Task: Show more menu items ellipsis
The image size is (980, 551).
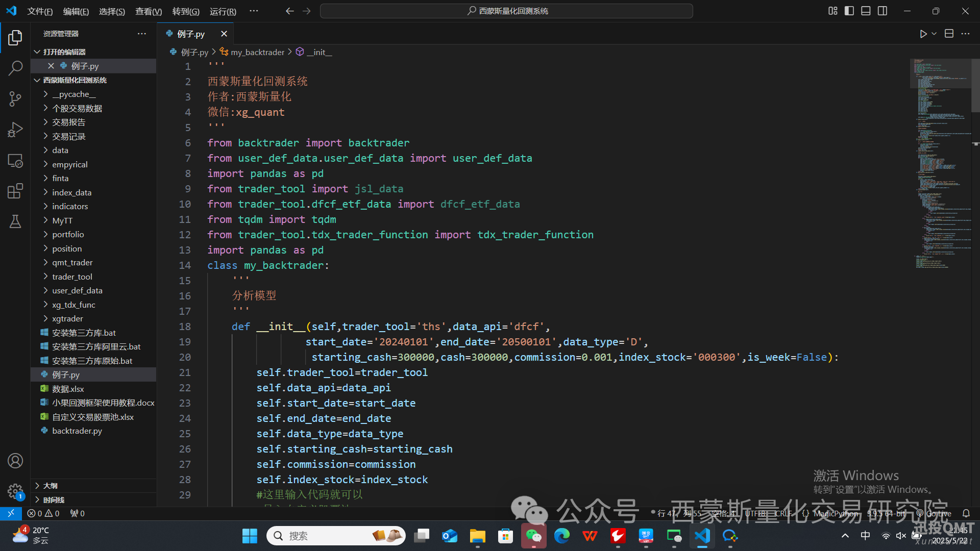Action: coord(254,11)
